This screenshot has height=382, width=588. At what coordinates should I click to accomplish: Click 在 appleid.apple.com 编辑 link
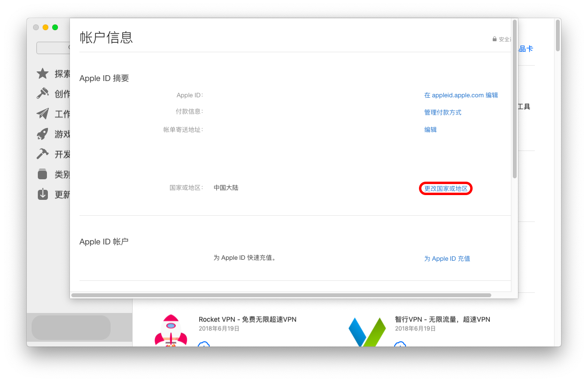pos(461,95)
